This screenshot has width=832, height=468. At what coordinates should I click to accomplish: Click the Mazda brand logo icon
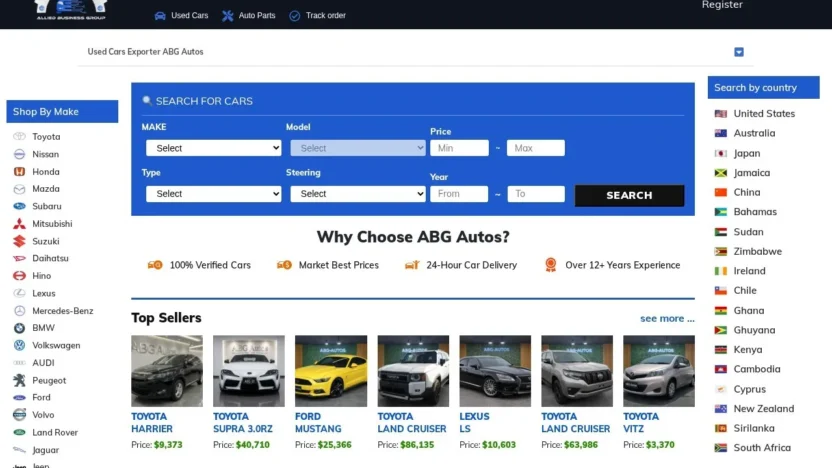19,189
